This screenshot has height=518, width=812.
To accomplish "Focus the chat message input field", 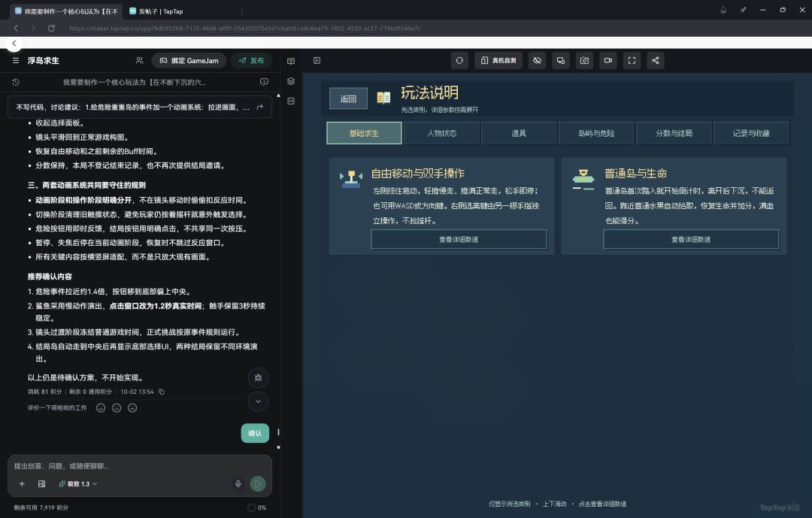I will [139, 465].
